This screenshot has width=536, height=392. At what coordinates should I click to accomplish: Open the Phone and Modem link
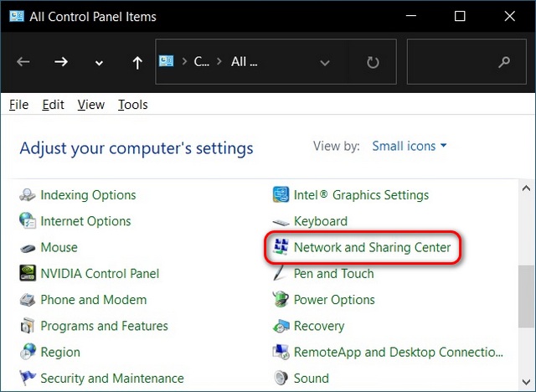tap(93, 300)
